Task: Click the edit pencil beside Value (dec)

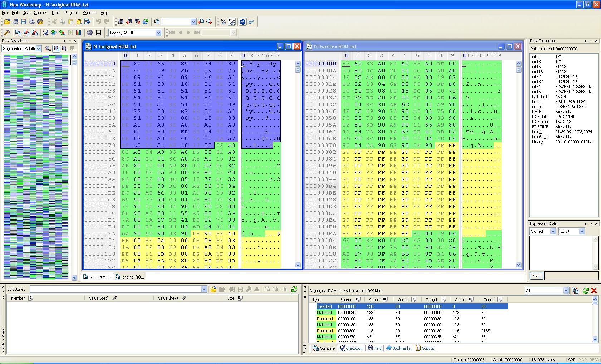Action: pos(114,298)
